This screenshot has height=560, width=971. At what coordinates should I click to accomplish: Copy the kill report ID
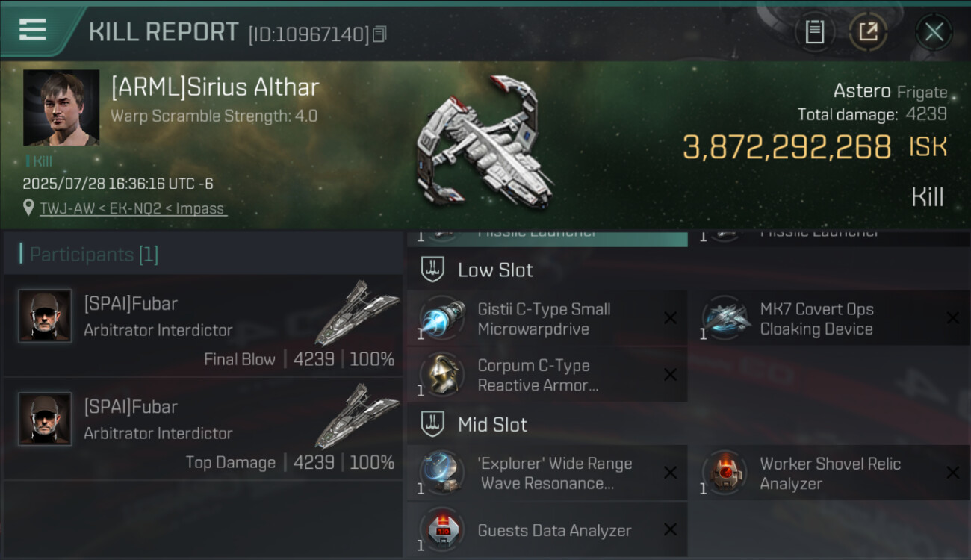coord(379,34)
